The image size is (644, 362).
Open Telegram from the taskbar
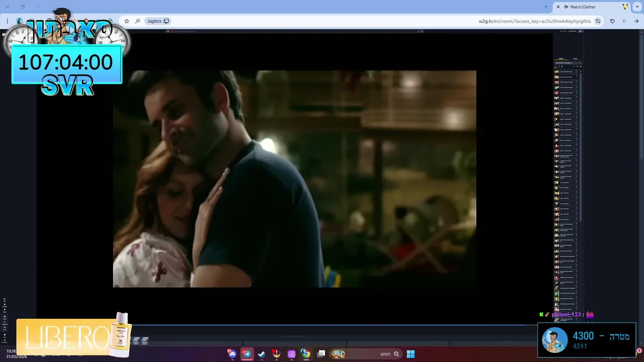pos(247,354)
